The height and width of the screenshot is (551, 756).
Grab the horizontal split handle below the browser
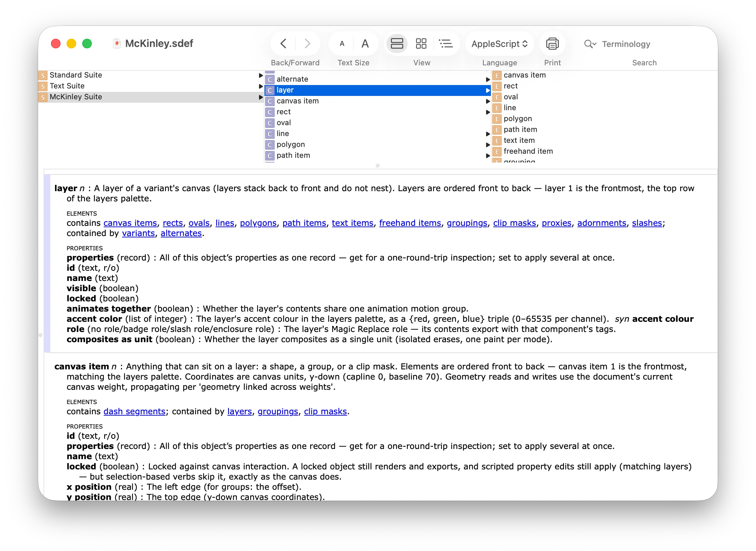click(x=378, y=166)
